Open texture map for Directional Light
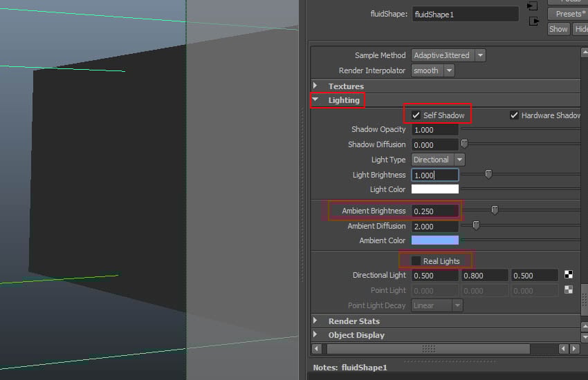This screenshot has height=380, width=588. point(569,275)
